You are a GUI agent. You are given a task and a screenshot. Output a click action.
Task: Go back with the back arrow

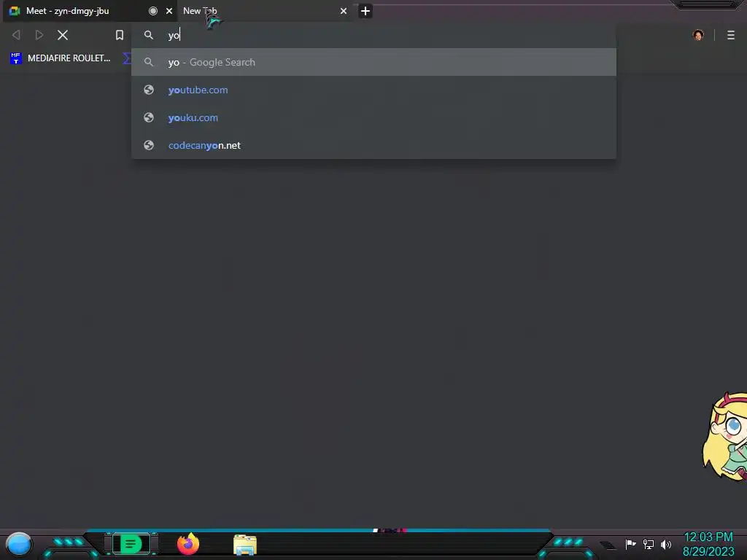point(16,35)
